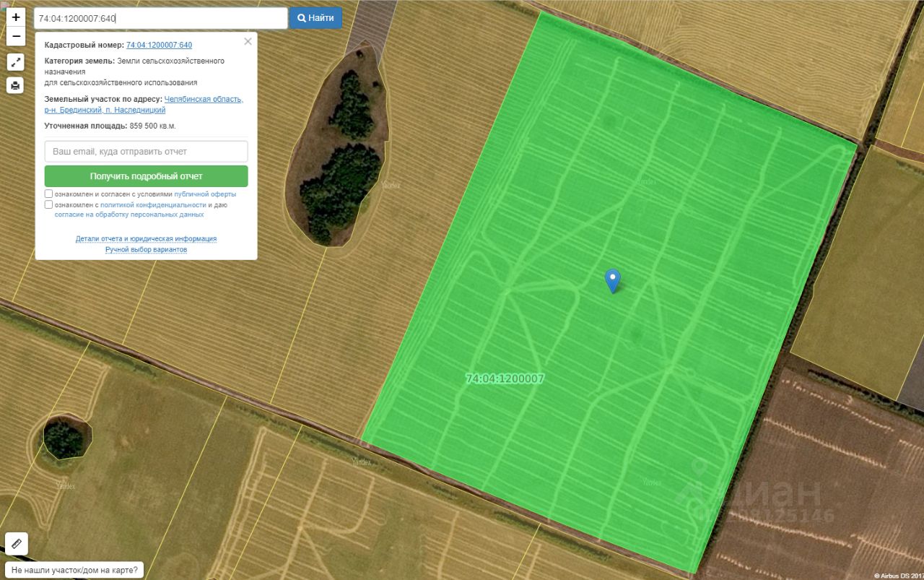Zoom out the map with minus button
The height and width of the screenshot is (580, 924).
click(x=16, y=36)
